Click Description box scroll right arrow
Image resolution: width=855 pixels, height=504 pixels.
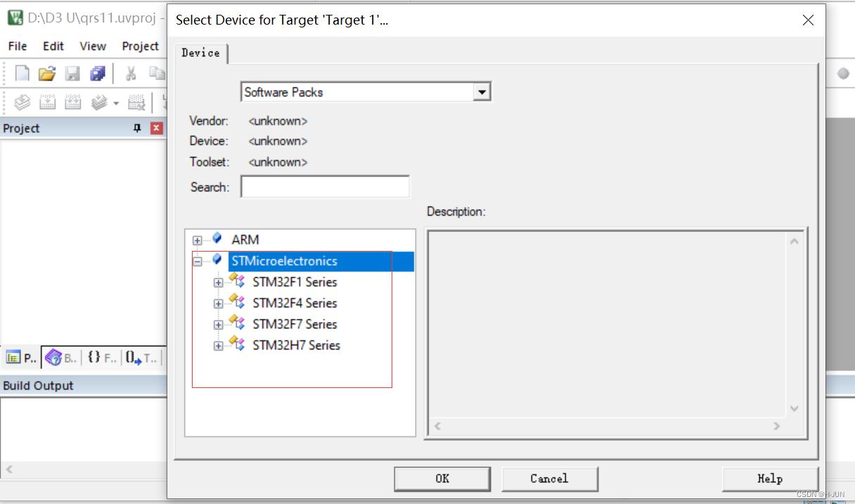coord(777,426)
